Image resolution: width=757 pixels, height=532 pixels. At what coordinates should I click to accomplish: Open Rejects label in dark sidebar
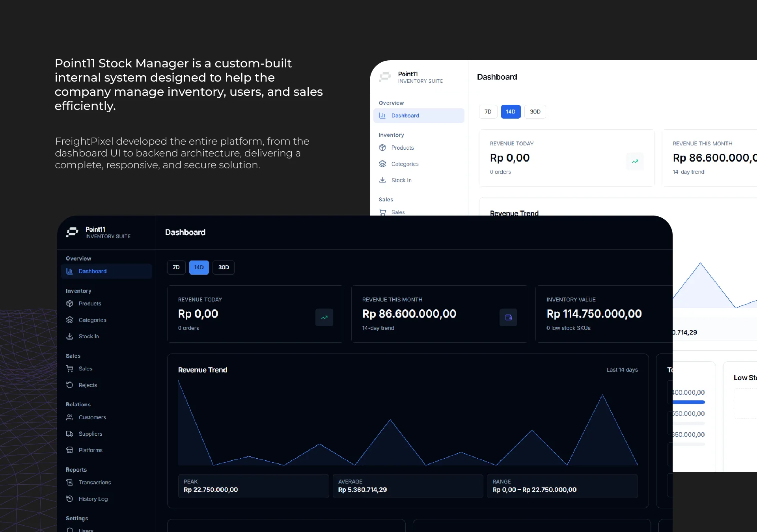tap(88, 385)
